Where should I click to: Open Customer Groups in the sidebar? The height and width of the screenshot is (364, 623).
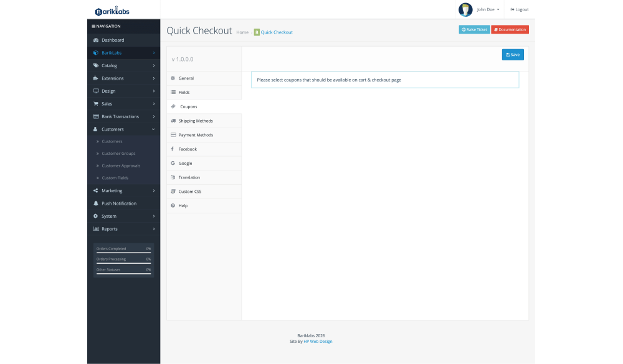tap(118, 154)
